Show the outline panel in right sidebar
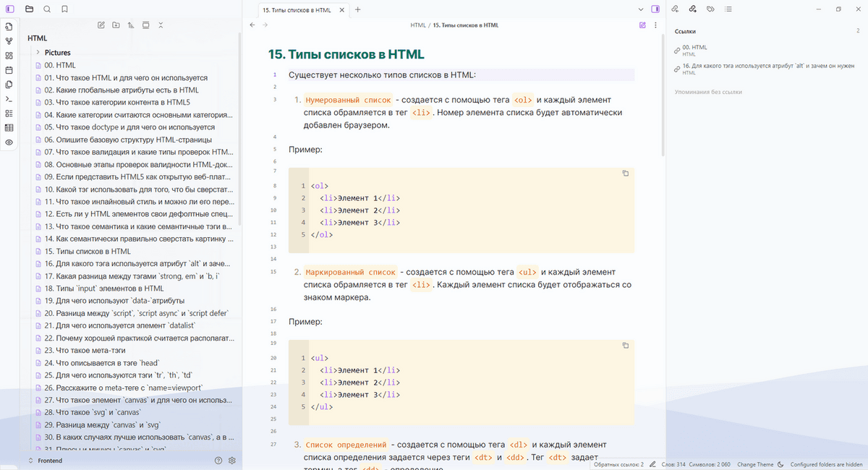Screen dimensions: 868x470 tap(728, 9)
